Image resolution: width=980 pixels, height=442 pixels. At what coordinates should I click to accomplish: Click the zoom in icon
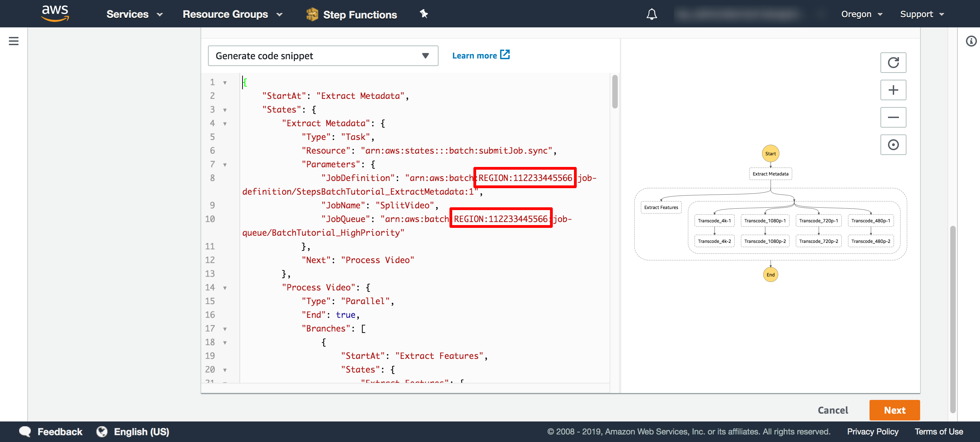click(894, 89)
